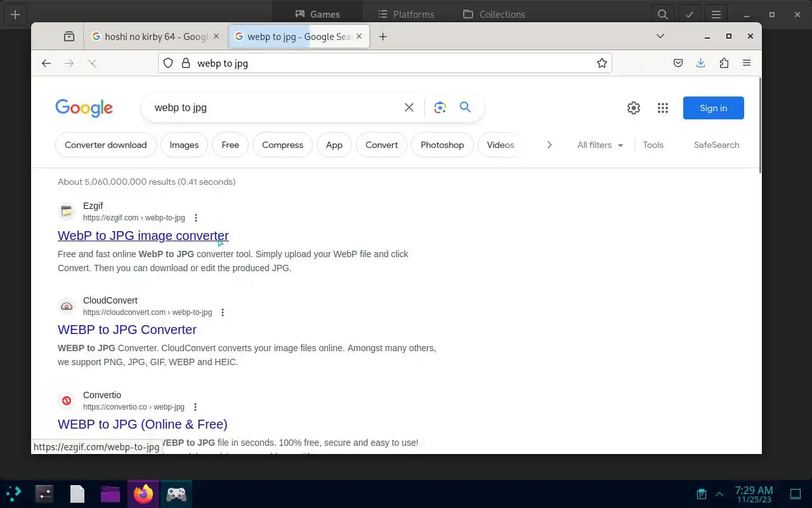Viewport: 812px width, 508px height.
Task: Open the game controller taskbar app
Action: 176,493
